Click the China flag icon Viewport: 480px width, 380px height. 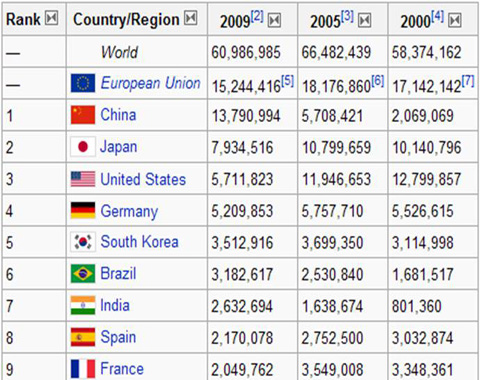point(83,115)
